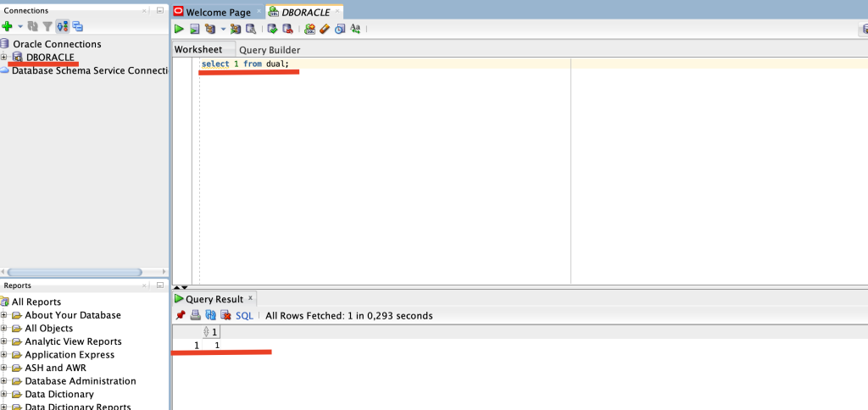Open SQL History with the clock icon
Image resolution: width=868 pixels, height=410 pixels.
point(340,29)
